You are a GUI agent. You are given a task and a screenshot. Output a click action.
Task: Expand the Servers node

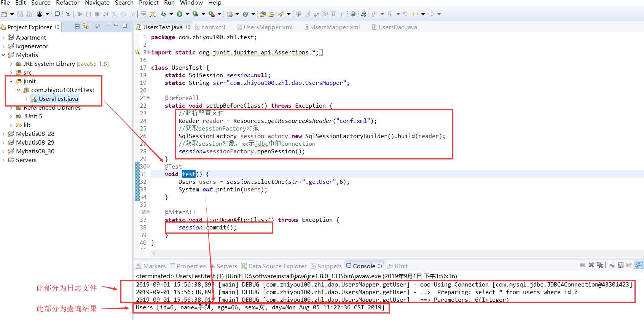point(3,160)
